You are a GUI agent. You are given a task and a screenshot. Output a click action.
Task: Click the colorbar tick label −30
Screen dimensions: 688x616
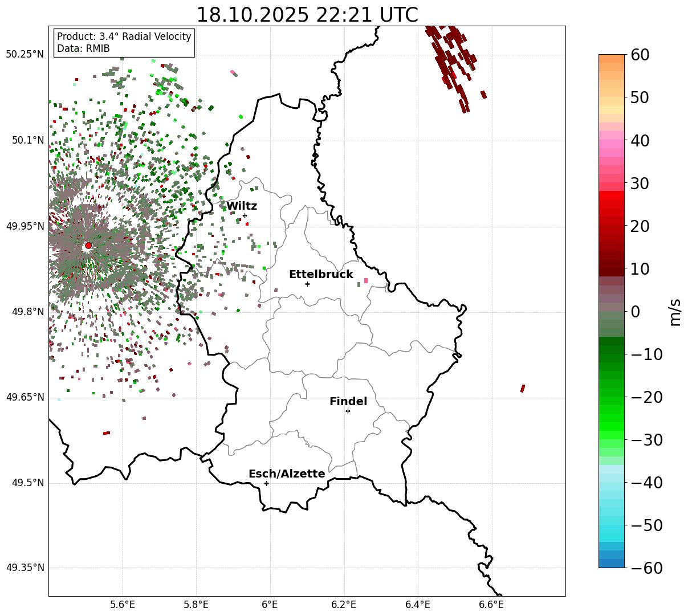(646, 440)
